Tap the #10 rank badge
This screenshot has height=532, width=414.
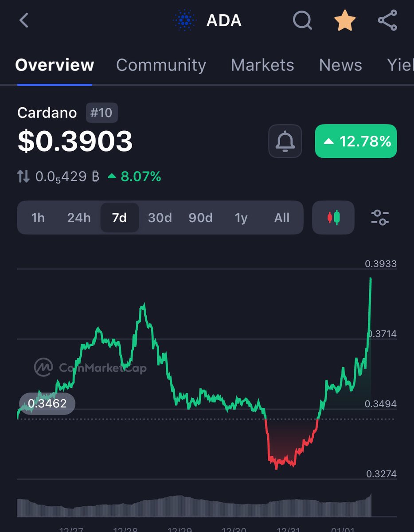click(102, 113)
